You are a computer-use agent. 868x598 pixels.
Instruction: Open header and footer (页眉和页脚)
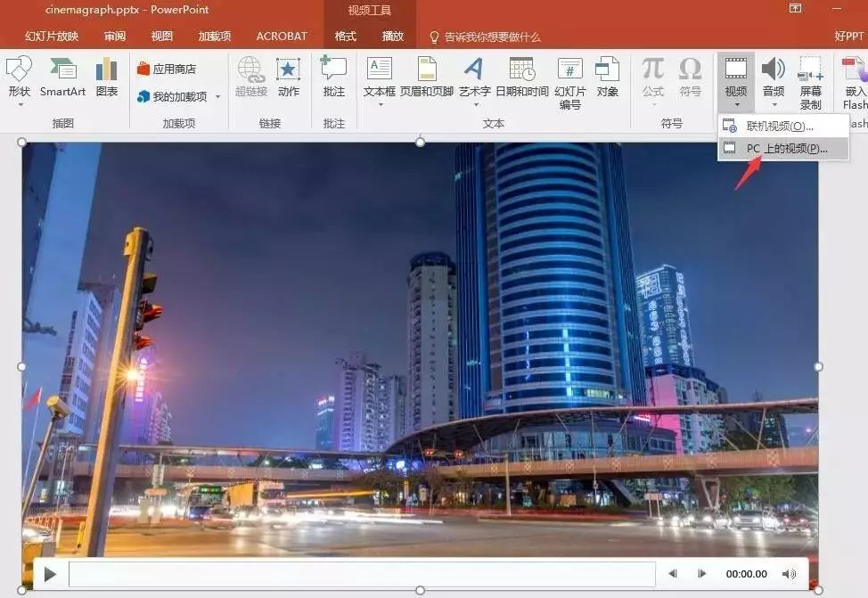(x=427, y=78)
